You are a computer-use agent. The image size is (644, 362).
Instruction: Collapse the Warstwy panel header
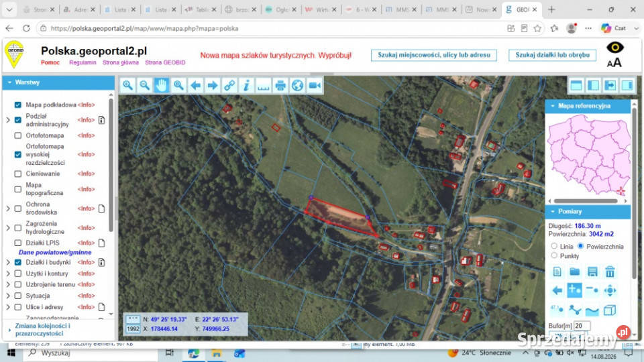click(58, 82)
